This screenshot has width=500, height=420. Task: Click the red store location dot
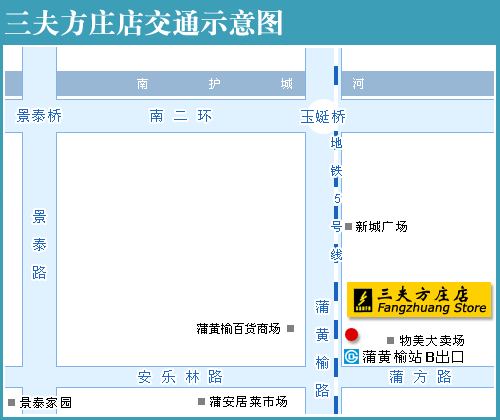click(351, 335)
